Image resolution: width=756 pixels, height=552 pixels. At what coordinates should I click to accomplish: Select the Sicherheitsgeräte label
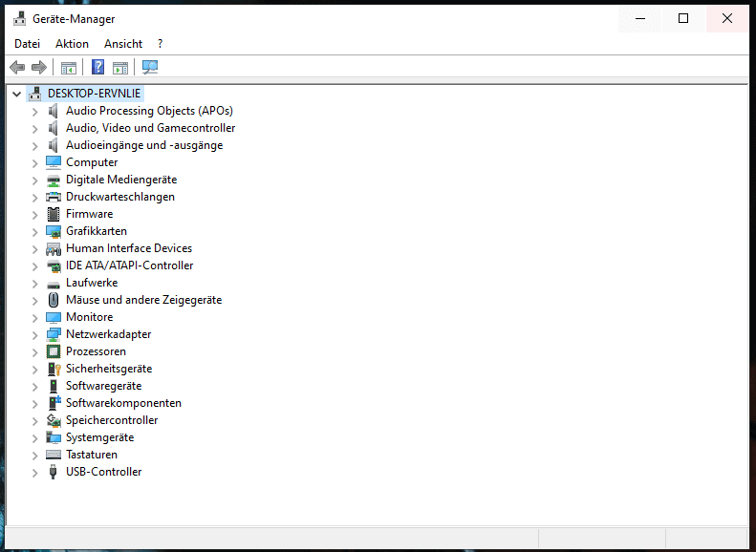point(109,369)
